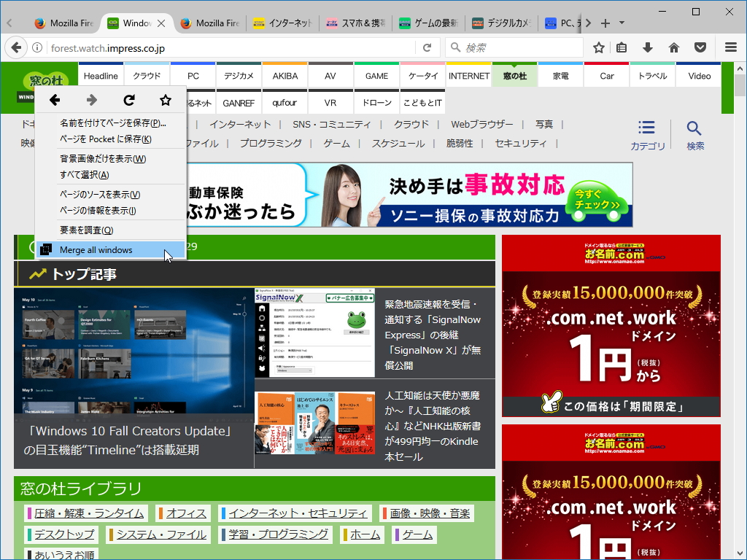Screen dimensions: 747x560
Task: Click the back arrow in the context menu
Action: pos(55,101)
